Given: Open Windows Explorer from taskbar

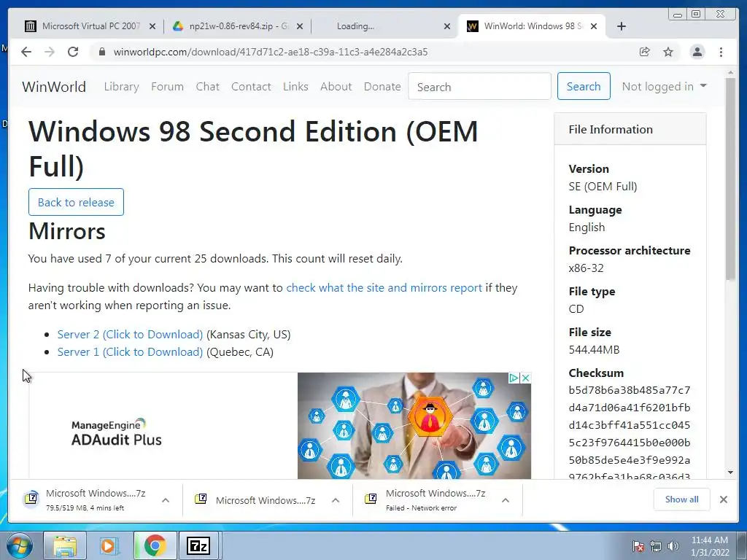Looking at the screenshot, I should pyautogui.click(x=65, y=545).
